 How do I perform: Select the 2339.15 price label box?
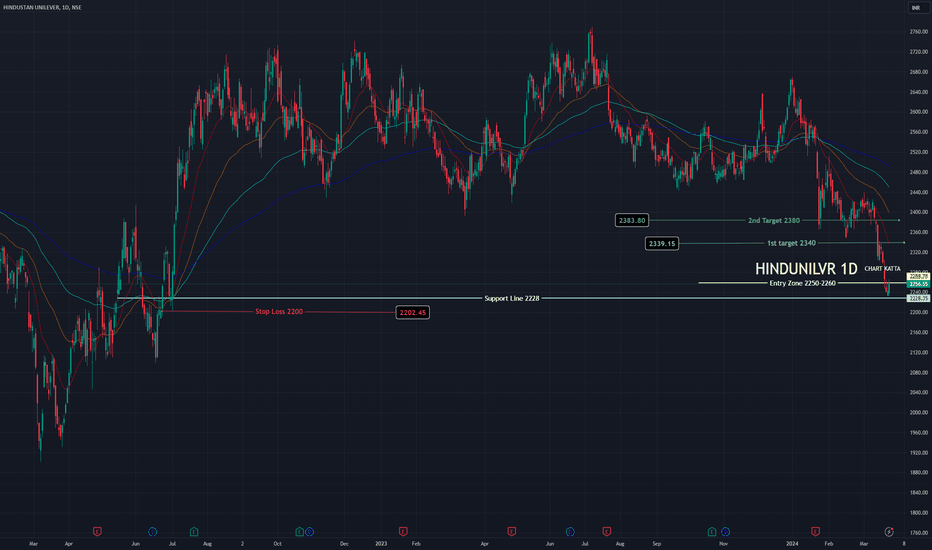coord(662,243)
